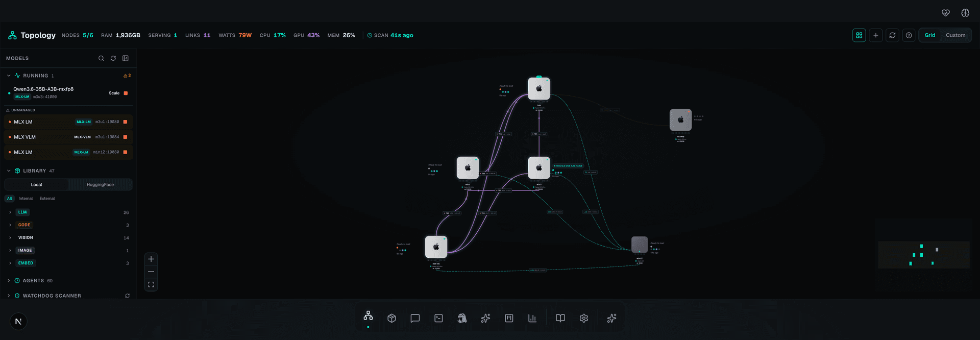
Task: Click the SCAN 41s ago indicator
Action: click(390, 35)
